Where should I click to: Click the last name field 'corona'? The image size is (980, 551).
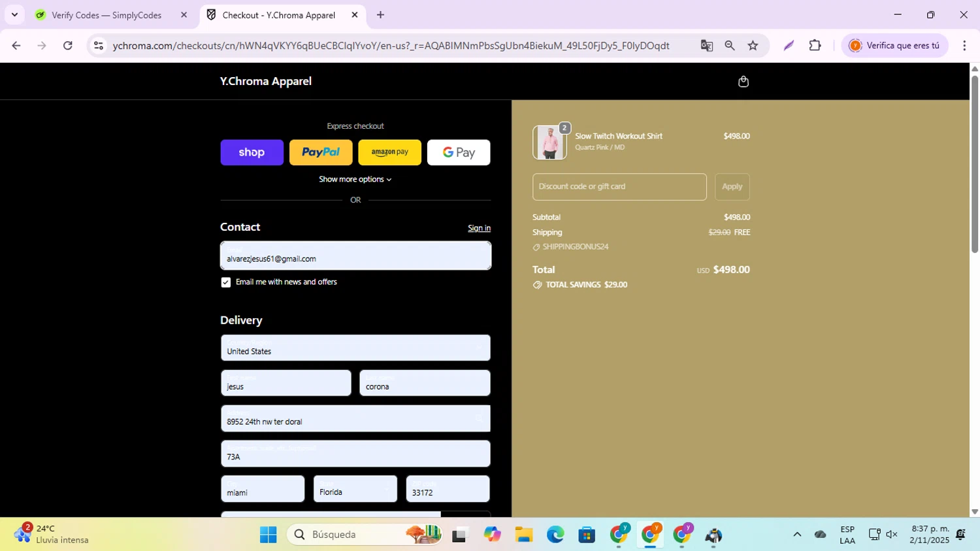click(x=425, y=383)
